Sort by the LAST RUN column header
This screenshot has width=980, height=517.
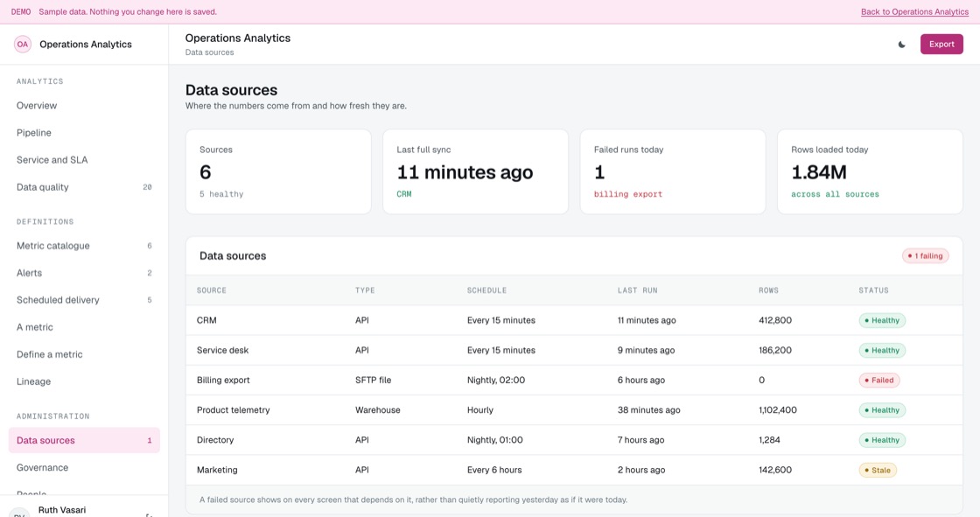638,290
